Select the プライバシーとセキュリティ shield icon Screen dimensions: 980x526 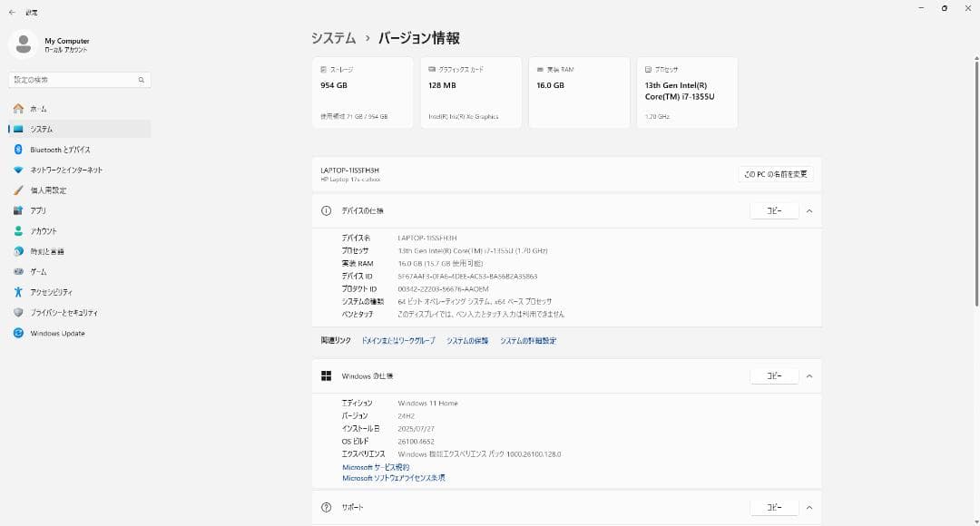[x=17, y=312]
